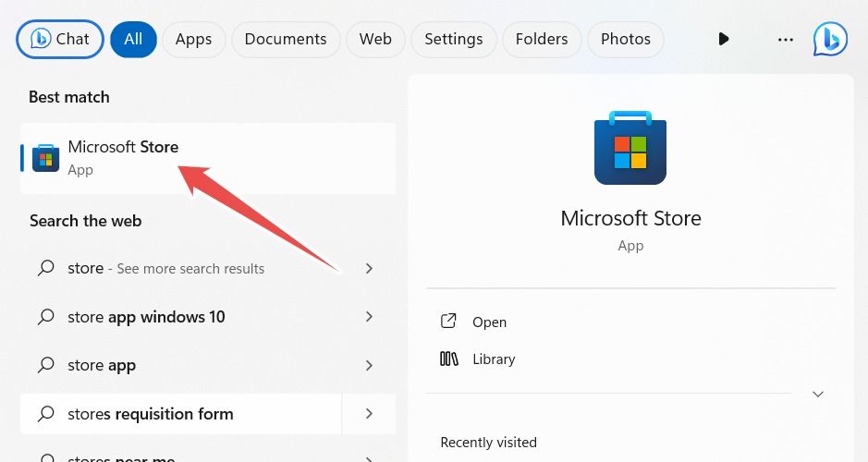The image size is (868, 462).
Task: Click the play arrow for more filters
Action: [724, 39]
